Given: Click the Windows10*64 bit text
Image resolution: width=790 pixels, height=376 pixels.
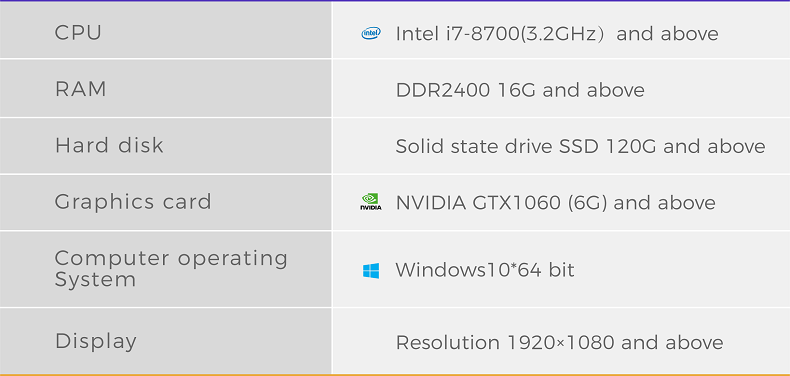Looking at the screenshot, I should coord(485,270).
